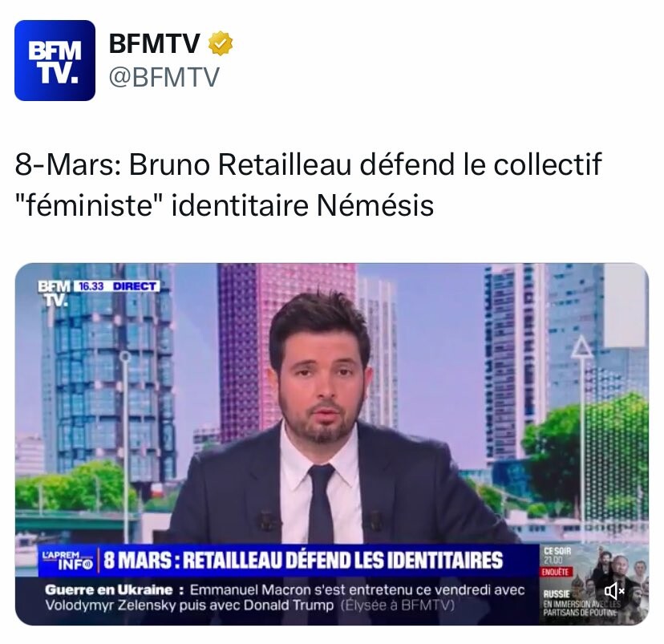Click the 16.33 clock display
Viewport: 664px width, 644px height.
pos(91,286)
